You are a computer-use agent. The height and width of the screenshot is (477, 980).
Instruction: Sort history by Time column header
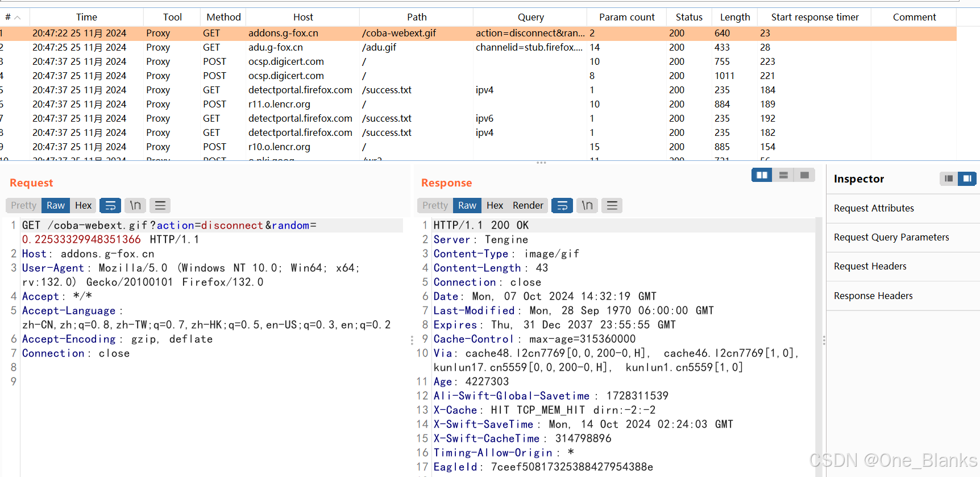coord(86,17)
